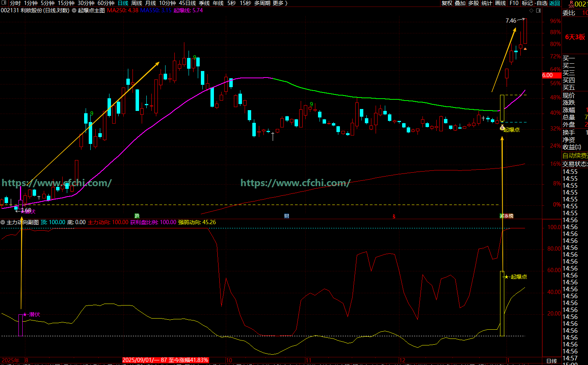Click the 返回 back link
The width and height of the screenshot is (588, 365).
coord(555,3)
